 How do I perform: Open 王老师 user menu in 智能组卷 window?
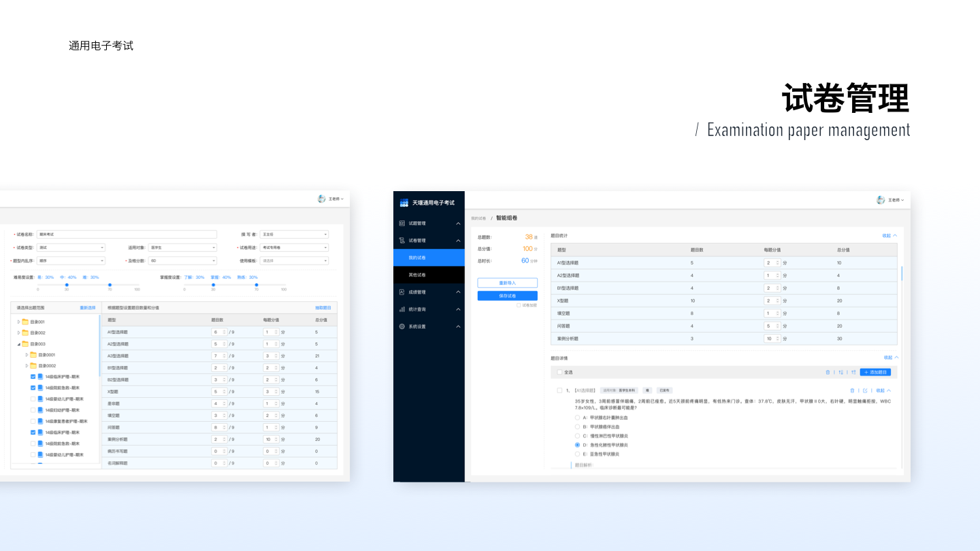click(x=896, y=200)
